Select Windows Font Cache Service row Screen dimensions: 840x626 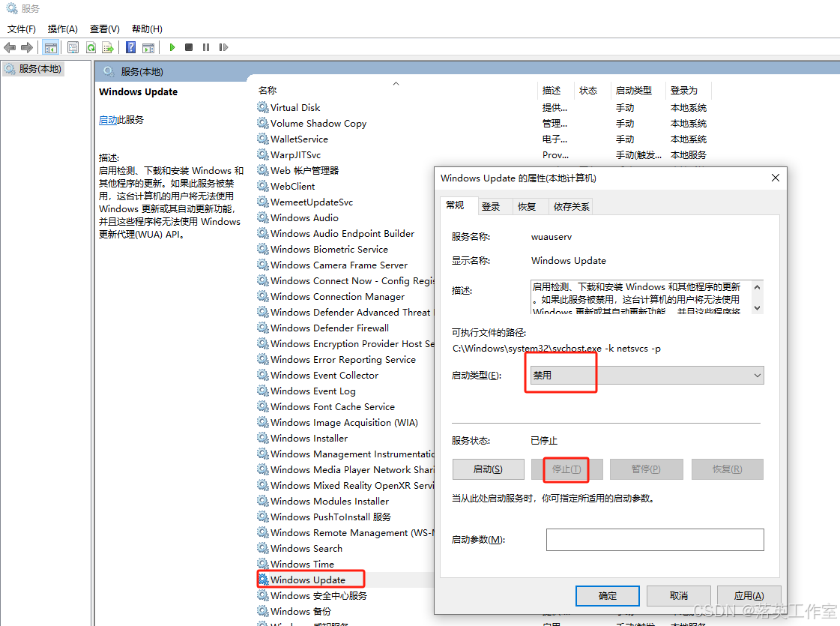tap(332, 406)
